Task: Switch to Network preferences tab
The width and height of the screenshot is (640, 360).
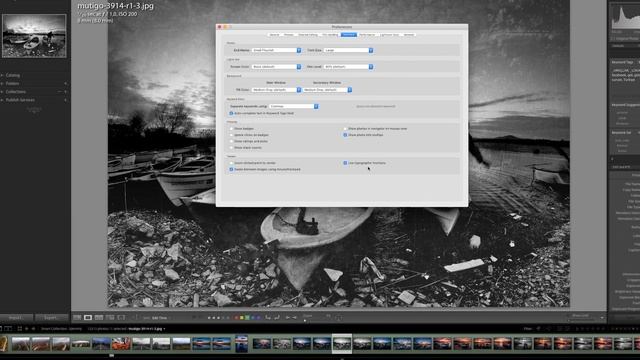Action: click(408, 35)
